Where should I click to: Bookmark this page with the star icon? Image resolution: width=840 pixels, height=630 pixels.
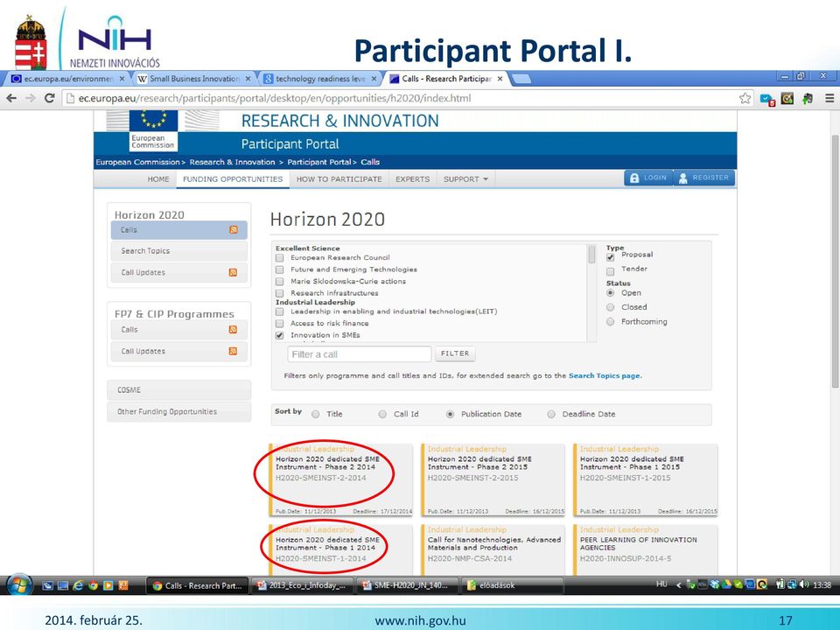745,98
